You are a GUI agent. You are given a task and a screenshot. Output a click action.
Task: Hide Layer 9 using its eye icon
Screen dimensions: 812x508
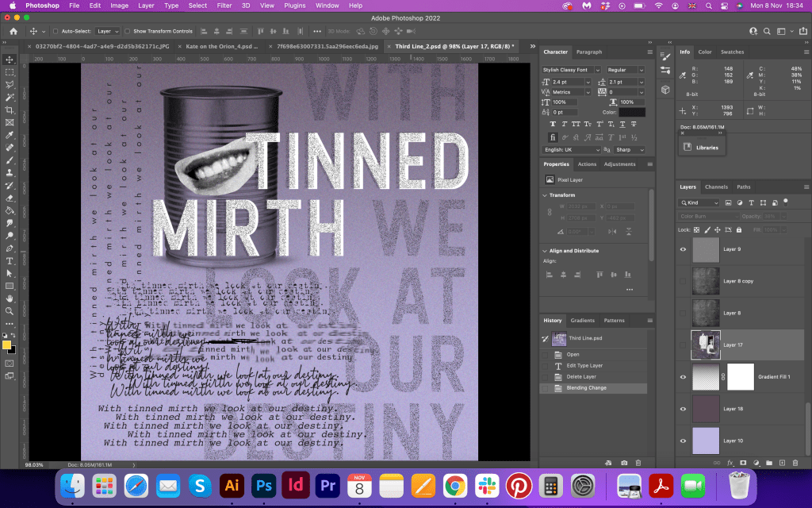point(683,249)
